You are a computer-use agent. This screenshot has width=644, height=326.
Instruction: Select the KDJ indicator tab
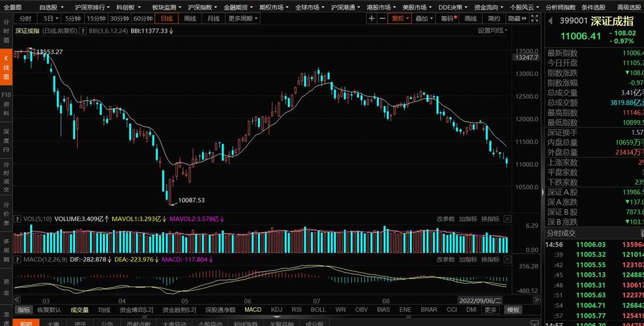coord(276,310)
